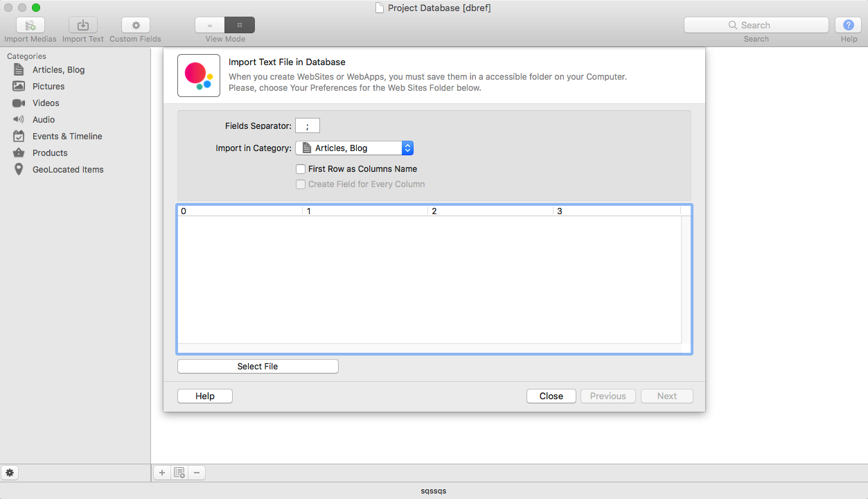Click the minus remove item button

[197, 473]
